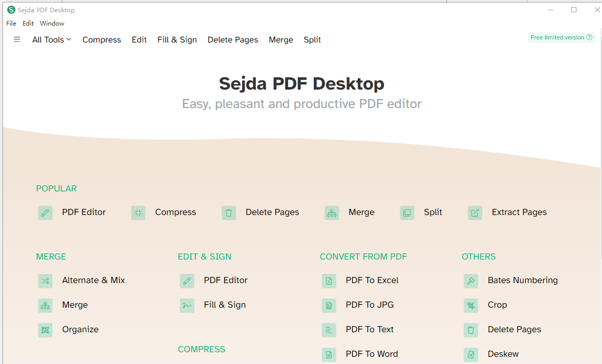The height and width of the screenshot is (364, 602).
Task: Click the MERGE section heading
Action: (x=51, y=256)
